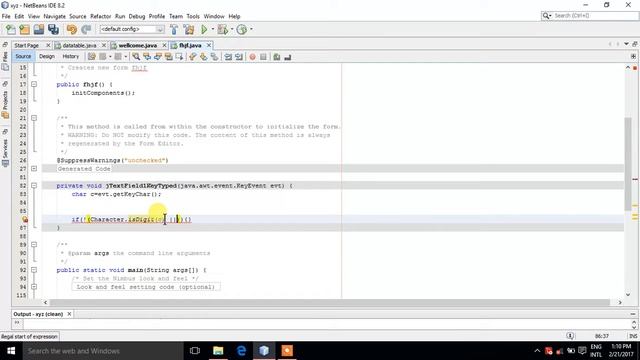640x360 pixels.
Task: Open the Team menu
Action: 176,16
